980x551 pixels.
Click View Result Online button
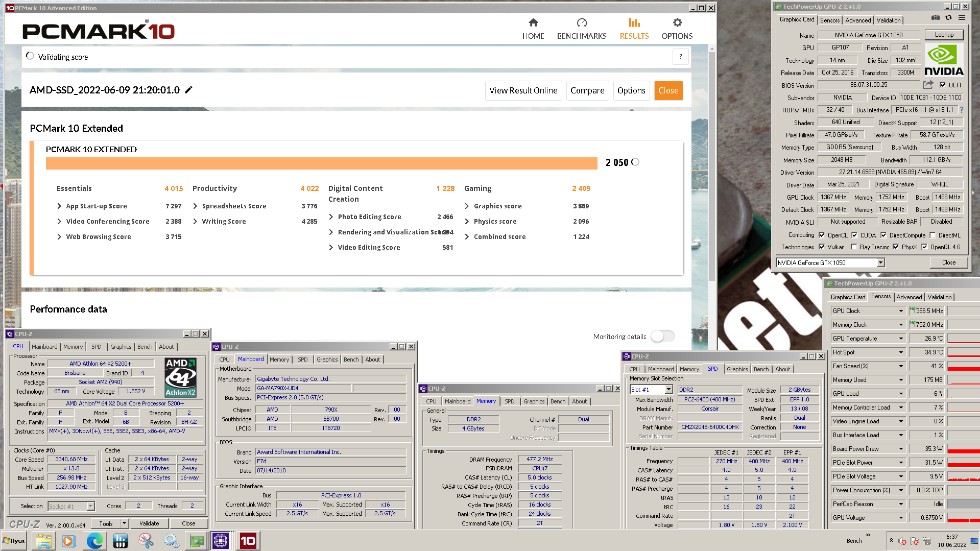pyautogui.click(x=523, y=90)
